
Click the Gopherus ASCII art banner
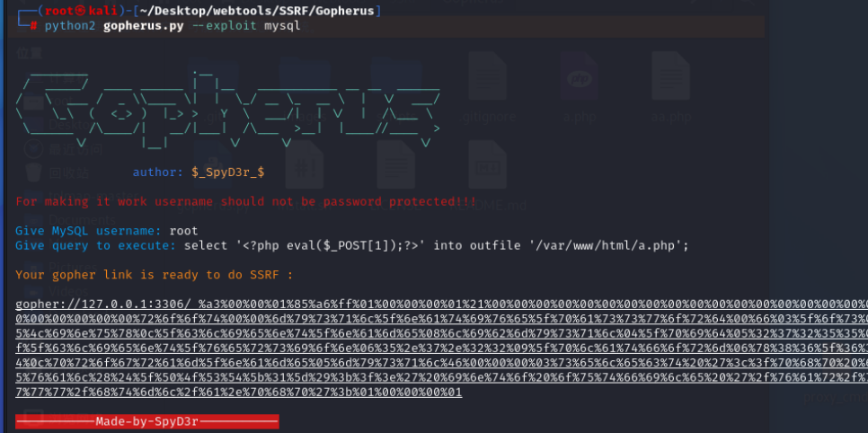tap(228, 109)
